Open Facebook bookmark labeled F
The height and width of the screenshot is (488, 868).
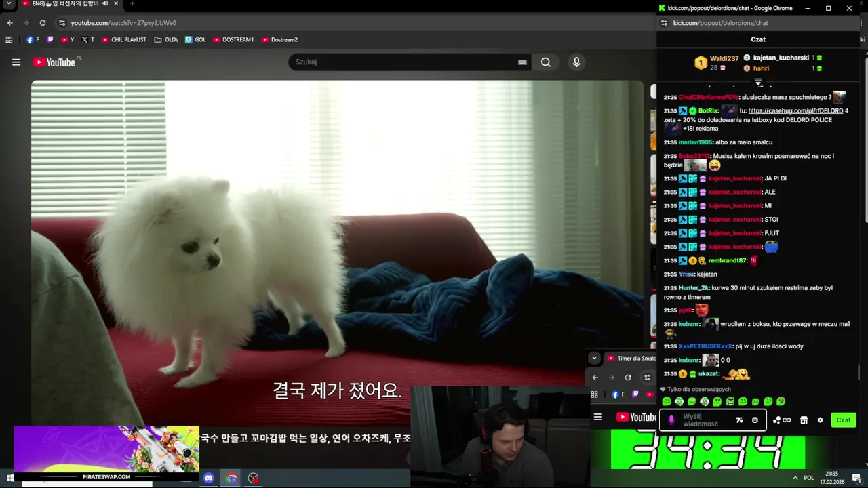coord(33,40)
